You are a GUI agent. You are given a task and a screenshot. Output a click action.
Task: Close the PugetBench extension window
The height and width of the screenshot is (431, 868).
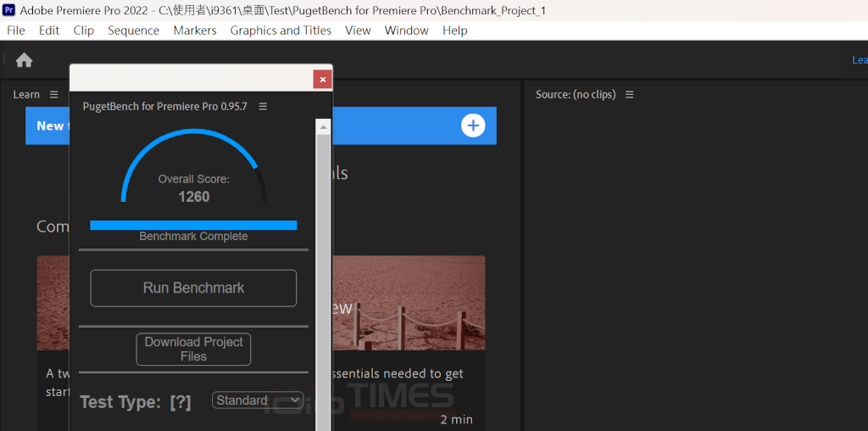[x=322, y=79]
